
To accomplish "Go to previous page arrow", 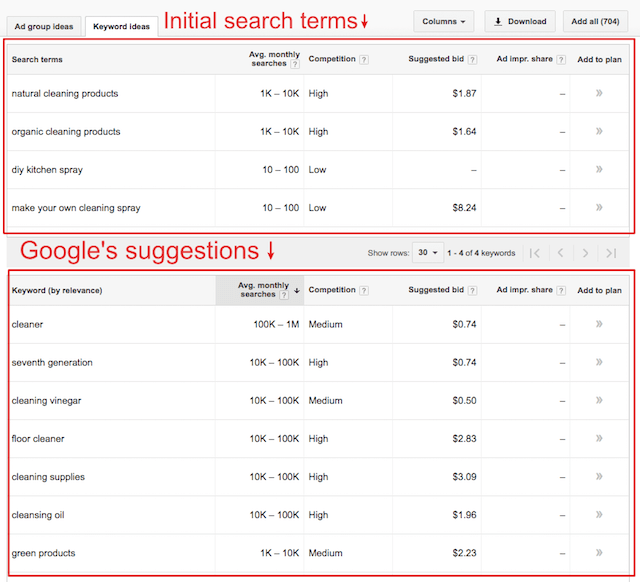I will 561,253.
